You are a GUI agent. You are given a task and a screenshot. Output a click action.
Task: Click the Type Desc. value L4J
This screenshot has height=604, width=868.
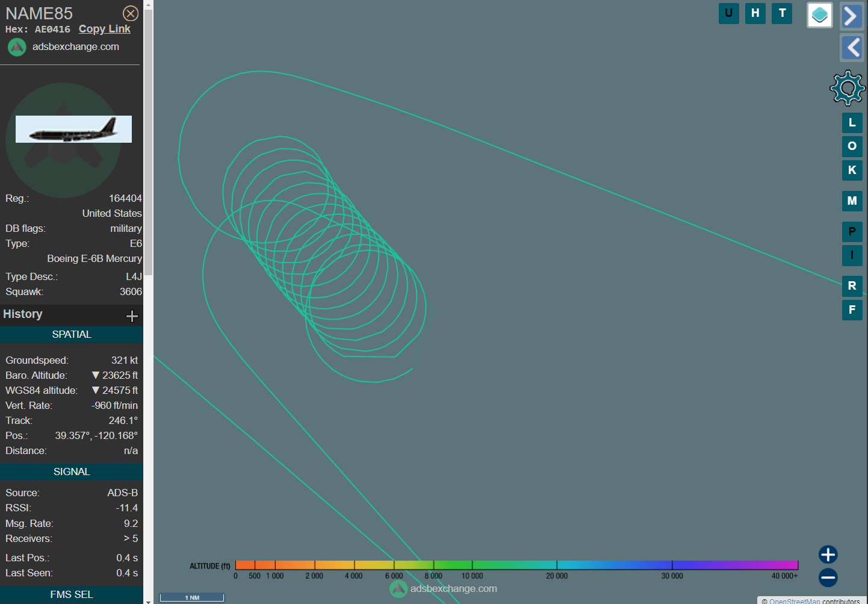[x=134, y=276]
